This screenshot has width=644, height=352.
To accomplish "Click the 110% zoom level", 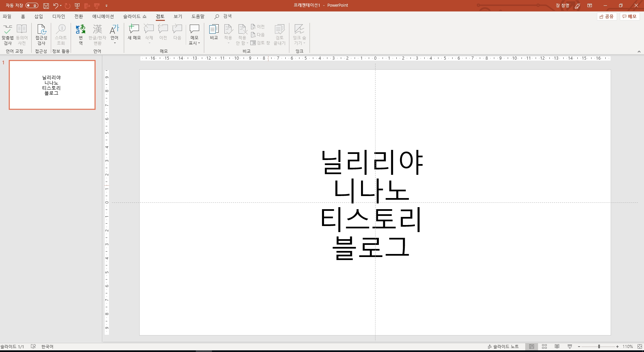I will click(x=628, y=347).
